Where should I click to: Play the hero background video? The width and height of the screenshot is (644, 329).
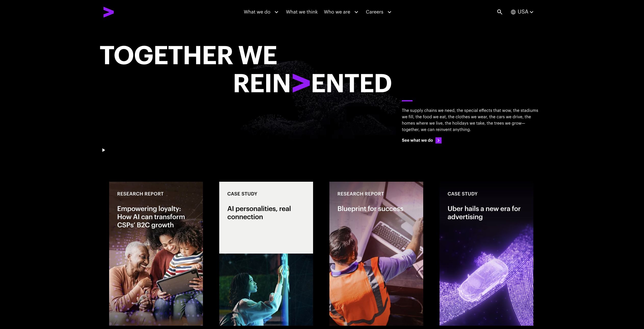pos(104,150)
